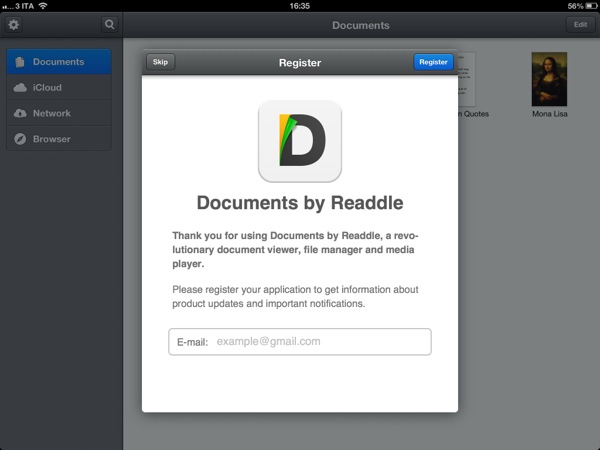Click the 16:35 clock in status bar
This screenshot has width=600, height=450.
(x=300, y=6)
